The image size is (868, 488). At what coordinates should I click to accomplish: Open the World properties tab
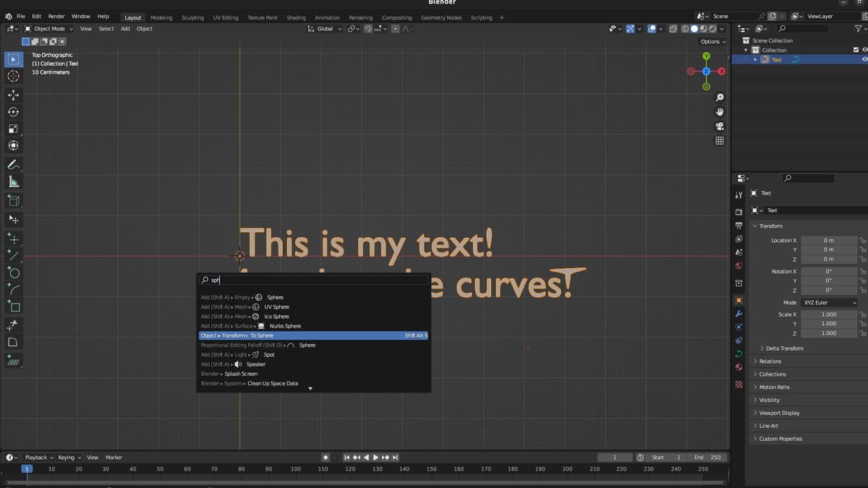pos(739,265)
